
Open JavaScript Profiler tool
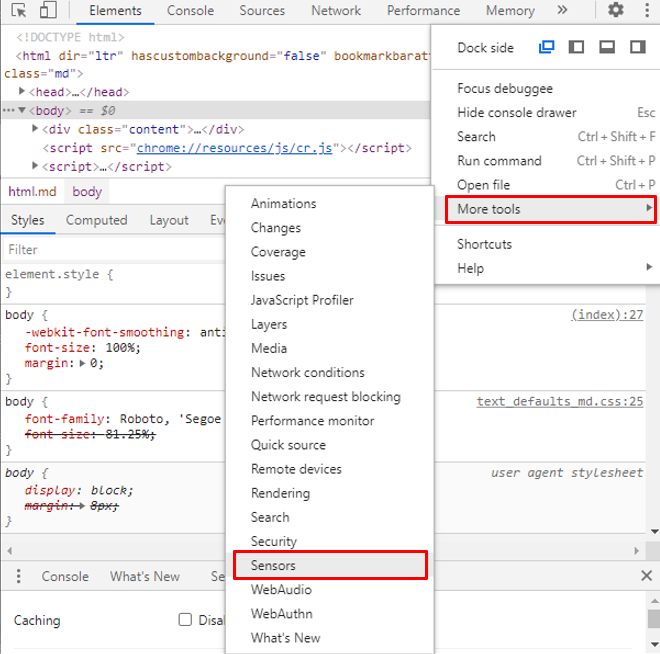click(x=330, y=300)
